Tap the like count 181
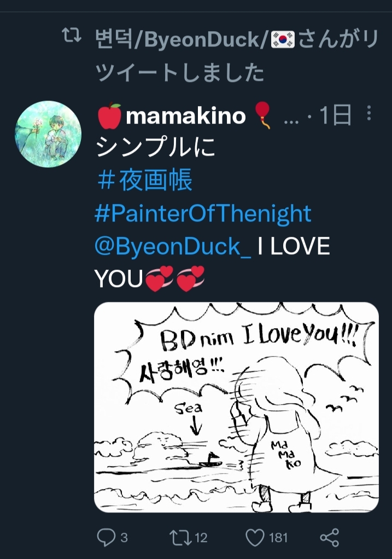The image size is (392, 559). pyautogui.click(x=278, y=538)
